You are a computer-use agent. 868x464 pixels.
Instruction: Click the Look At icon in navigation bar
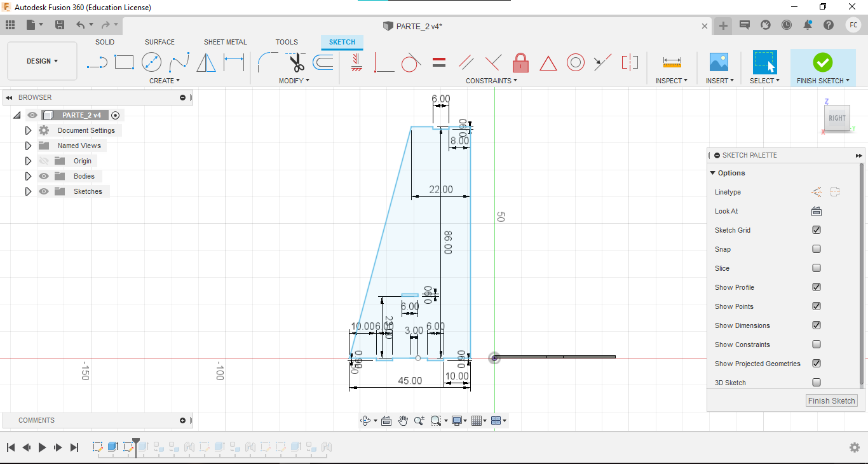[x=386, y=420]
